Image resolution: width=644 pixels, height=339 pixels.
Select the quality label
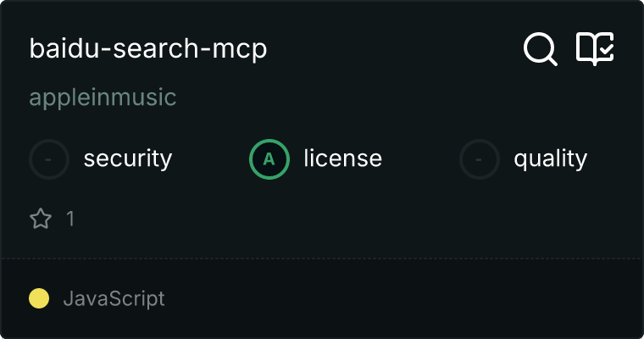550,158
